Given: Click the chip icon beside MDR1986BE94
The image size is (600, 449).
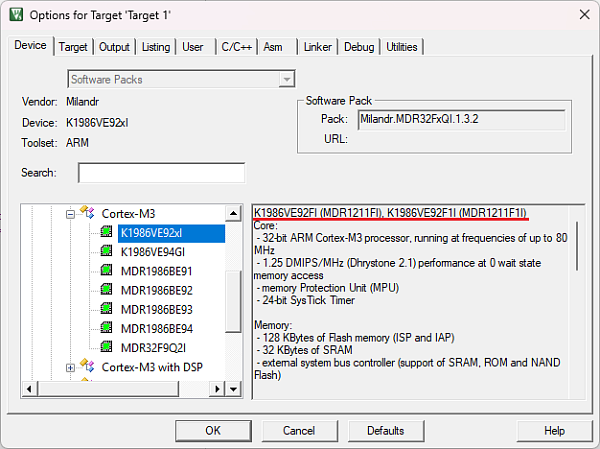Looking at the screenshot, I should (108, 328).
